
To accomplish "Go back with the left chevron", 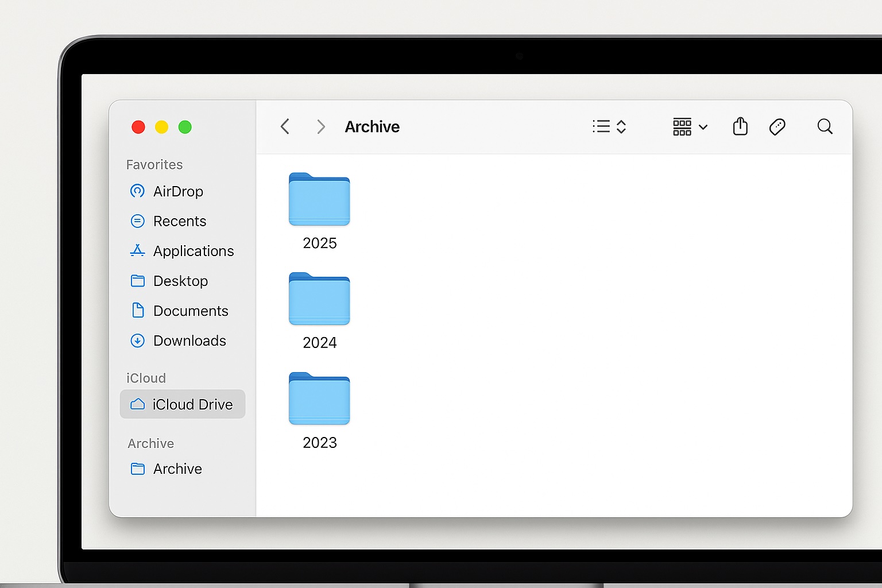I will pyautogui.click(x=285, y=126).
